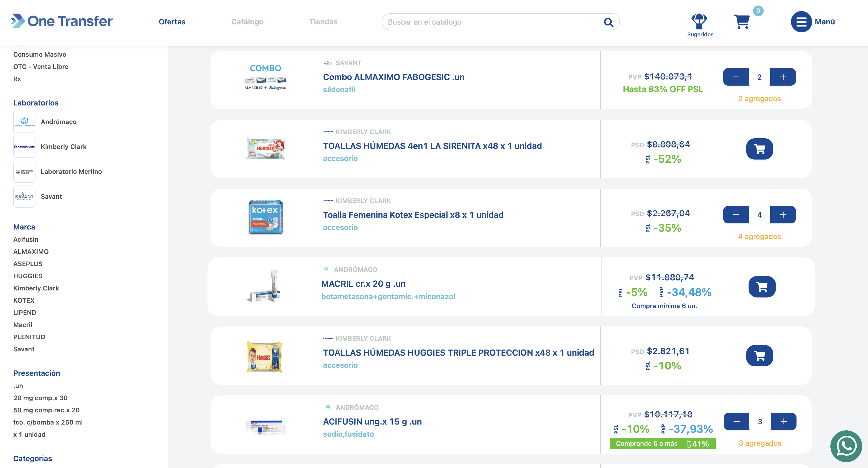Filter by Macril brand
Viewport: 868px width, 468px height.
coord(23,325)
